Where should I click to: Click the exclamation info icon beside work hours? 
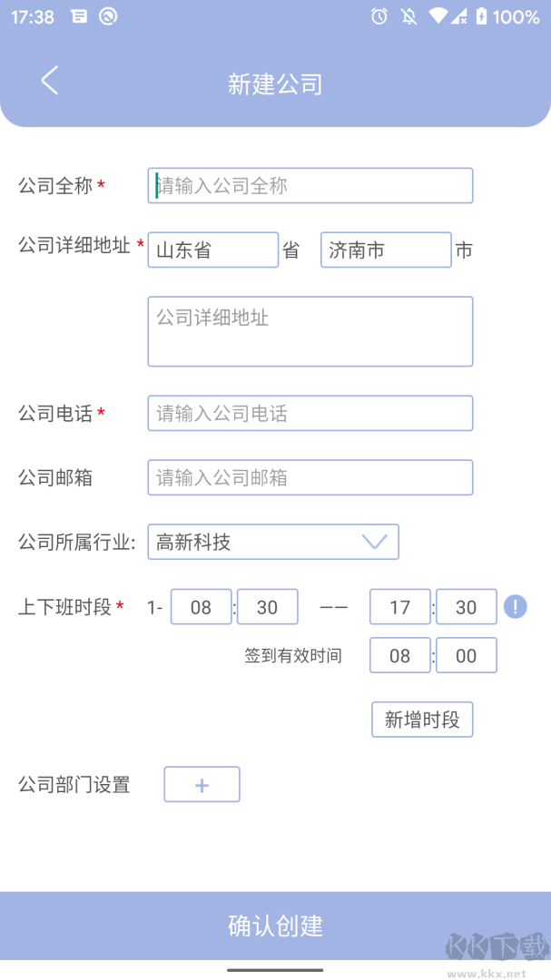(514, 607)
